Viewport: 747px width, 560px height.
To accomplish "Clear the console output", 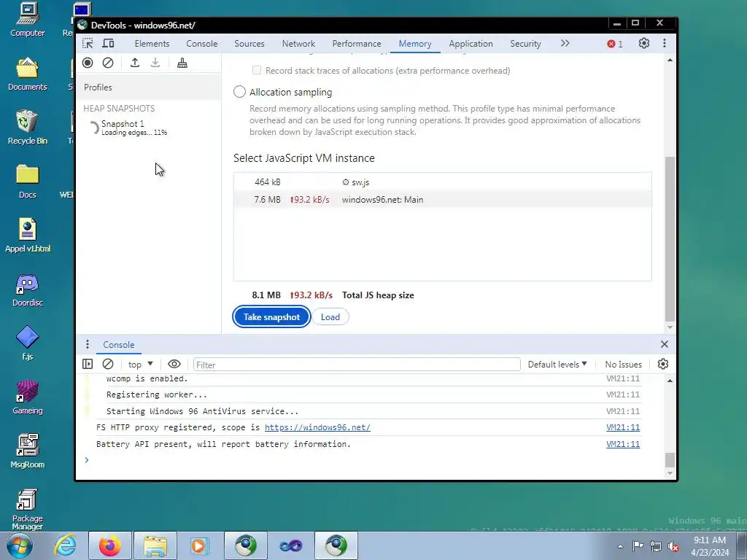I will (108, 365).
